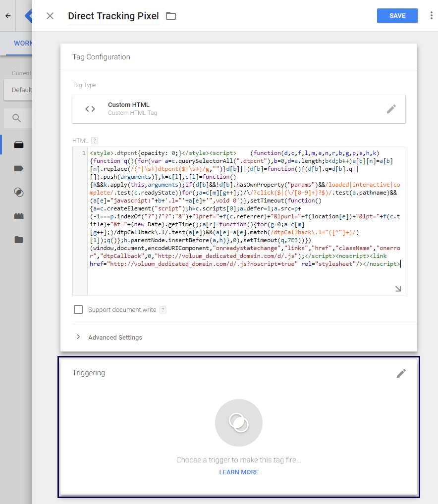Open Variables from the sidebar brick icon
438x504 pixels.
coord(19,216)
